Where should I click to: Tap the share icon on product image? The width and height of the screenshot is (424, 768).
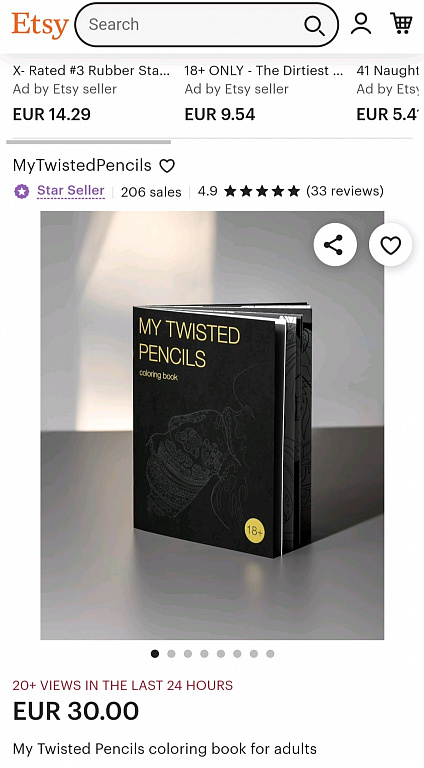333,244
